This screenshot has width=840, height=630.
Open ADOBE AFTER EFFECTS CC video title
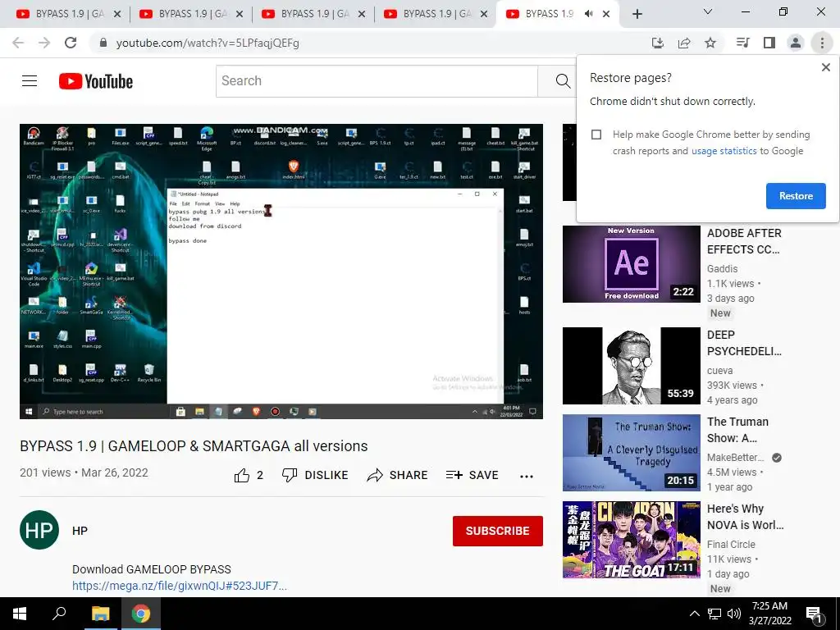[744, 241]
